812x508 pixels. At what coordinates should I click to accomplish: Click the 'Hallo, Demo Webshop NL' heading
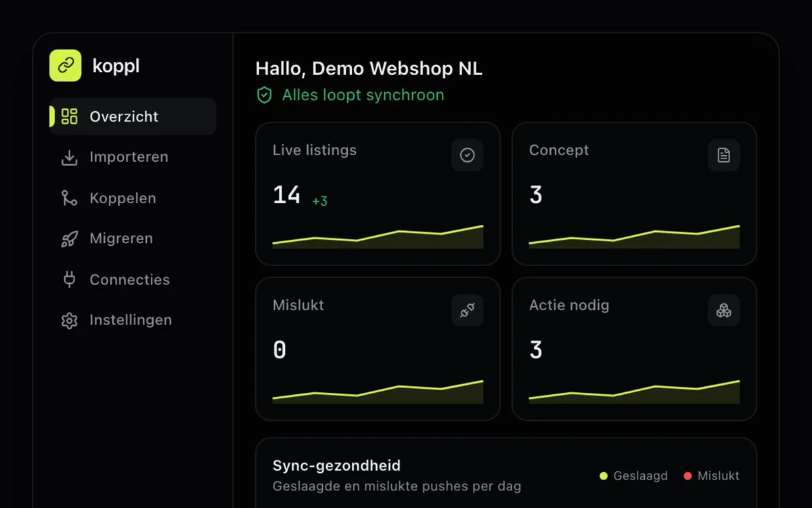(369, 68)
